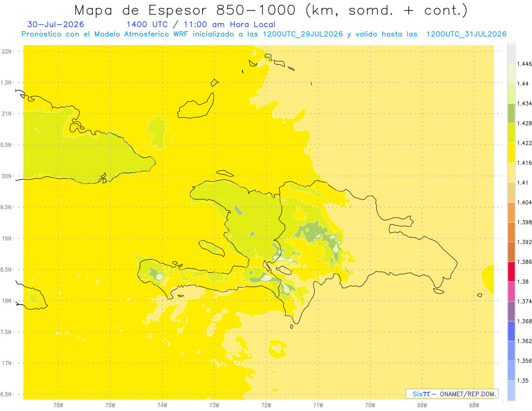Click the colorbar value '1.362'
Image resolution: width=532 pixels, height=411 pixels.
(524, 341)
